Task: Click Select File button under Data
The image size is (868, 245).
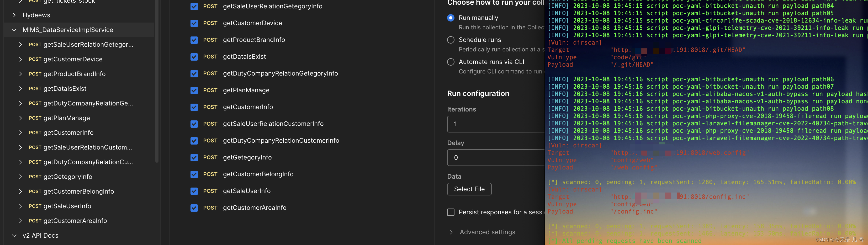Action: click(469, 189)
